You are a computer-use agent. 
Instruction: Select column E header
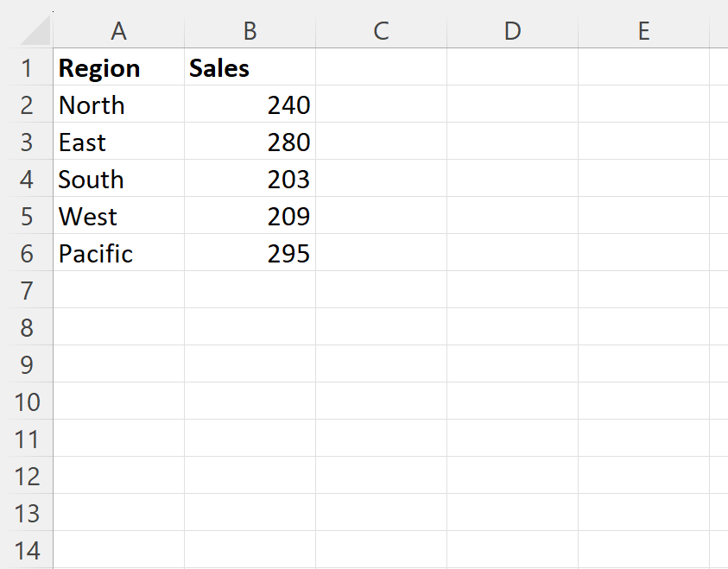coord(643,31)
